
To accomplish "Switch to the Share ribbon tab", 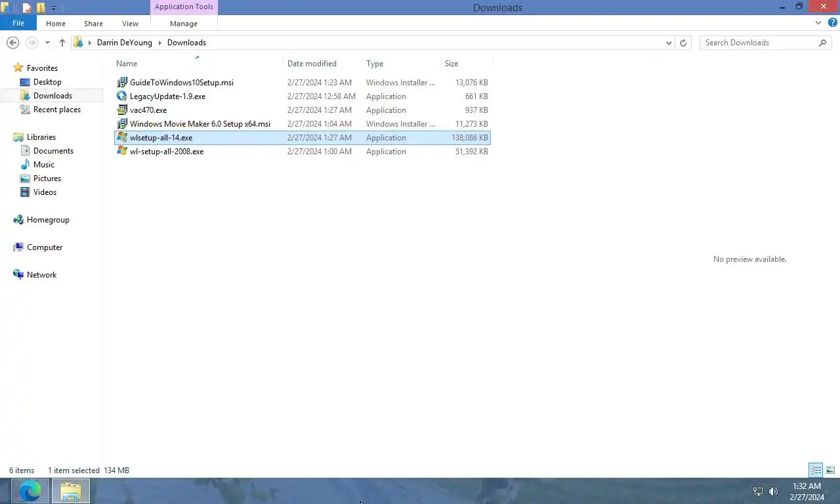I will tap(93, 24).
